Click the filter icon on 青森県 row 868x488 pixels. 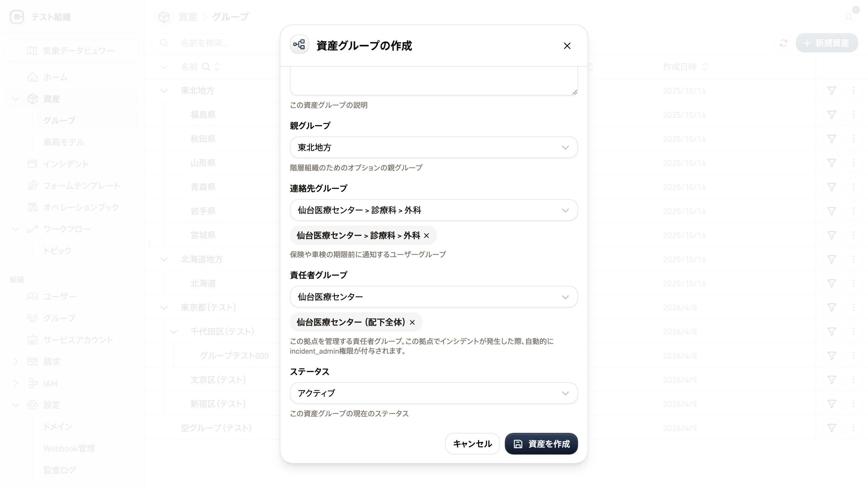click(x=832, y=187)
